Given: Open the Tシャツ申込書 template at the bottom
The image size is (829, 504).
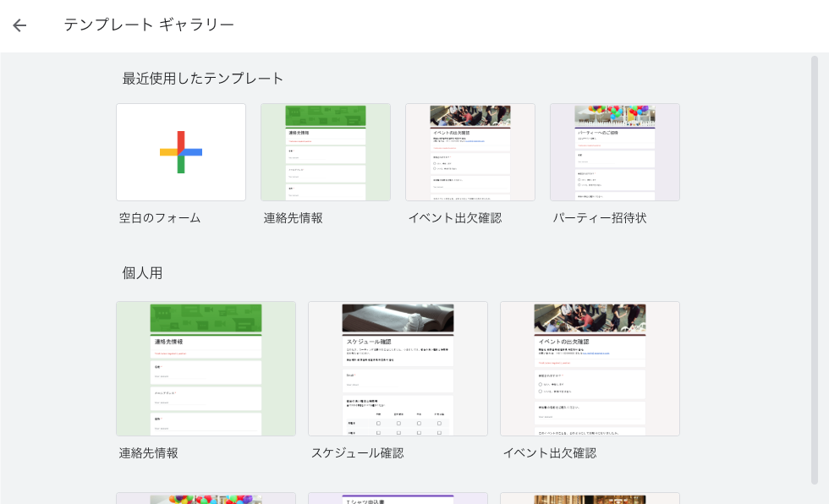Looking at the screenshot, I should click(398, 495).
